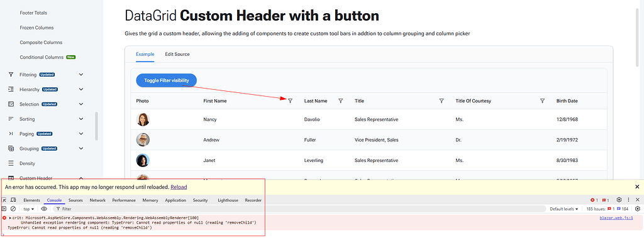Expand the Selection sidebar section
The height and width of the screenshot is (238, 644).
[x=81, y=104]
